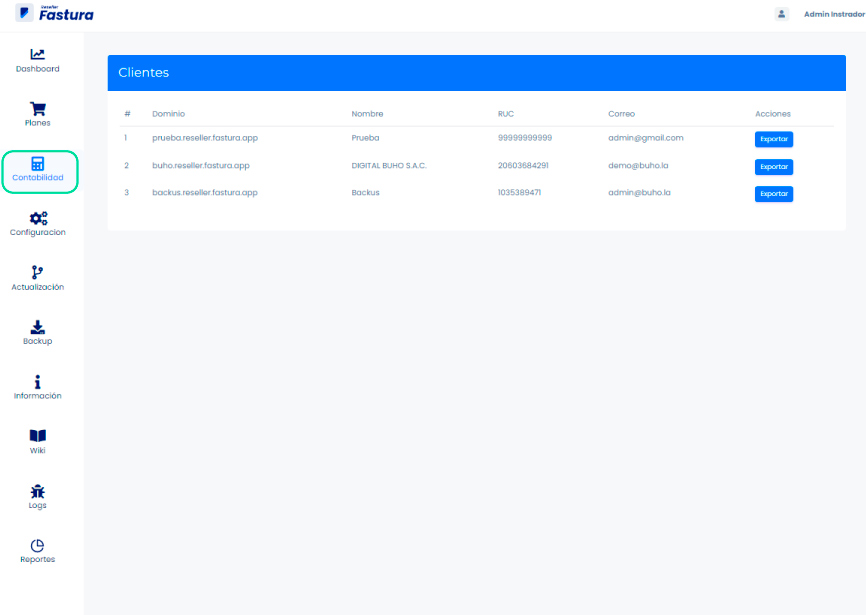
Task: Open the Dashboard chart icon
Action: [38, 54]
